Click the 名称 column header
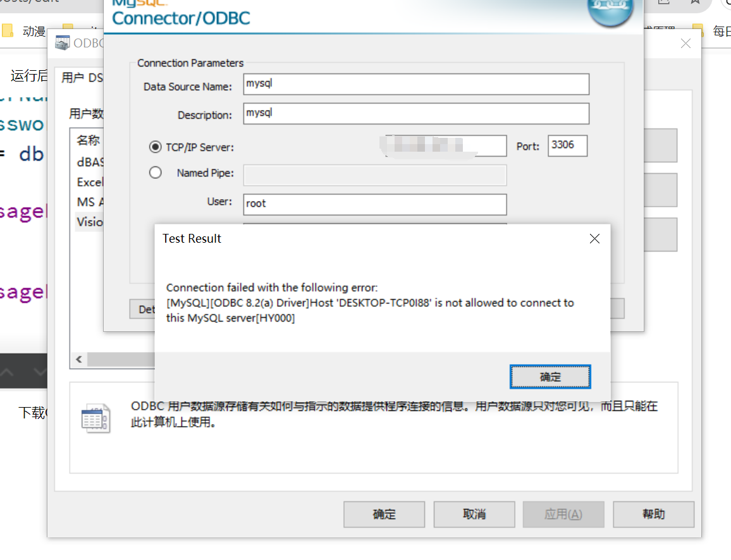The height and width of the screenshot is (560, 731). click(88, 140)
